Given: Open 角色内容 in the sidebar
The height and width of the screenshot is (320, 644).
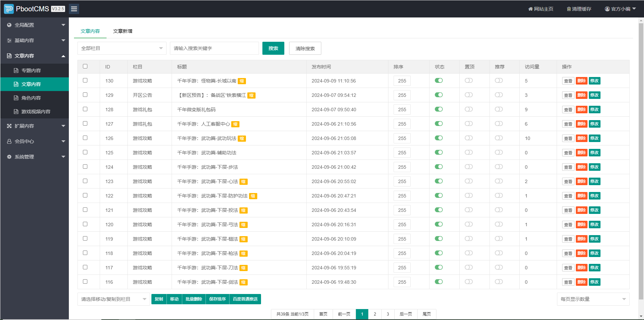Looking at the screenshot, I should pyautogui.click(x=34, y=98).
